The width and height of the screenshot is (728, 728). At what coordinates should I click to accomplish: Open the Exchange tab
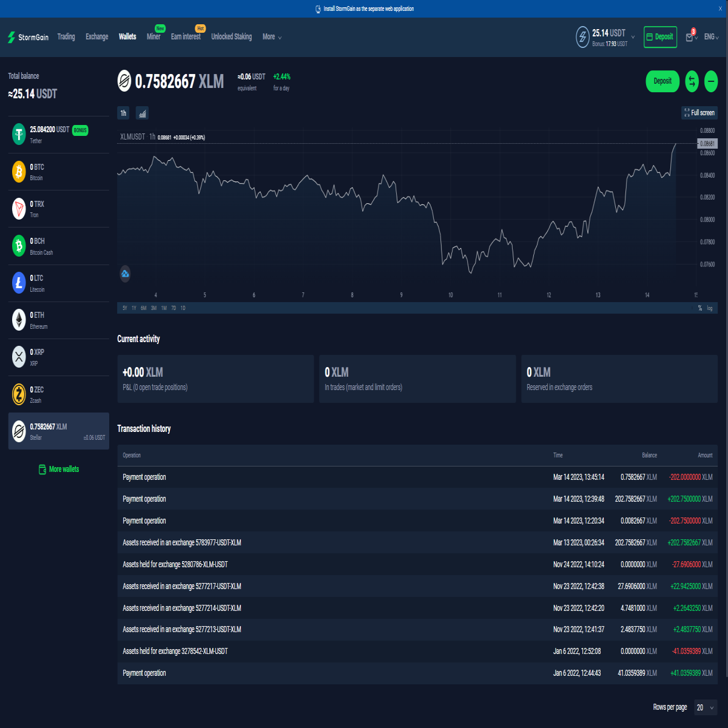point(96,37)
